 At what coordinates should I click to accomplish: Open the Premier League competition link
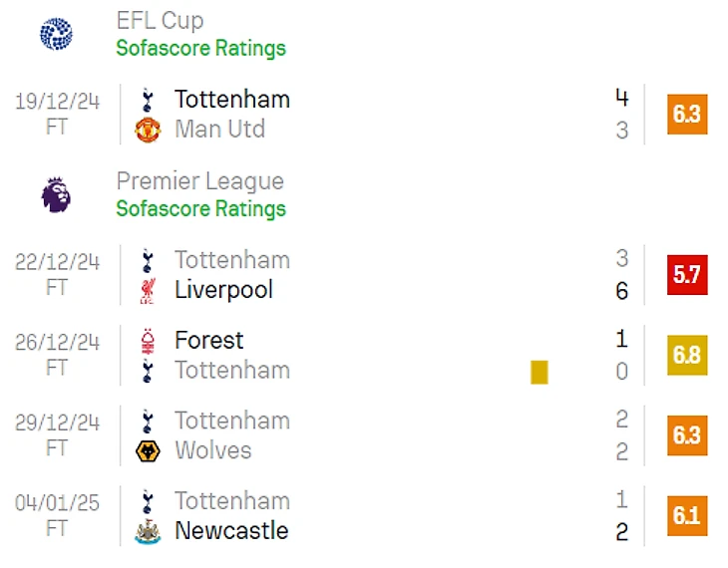199,181
